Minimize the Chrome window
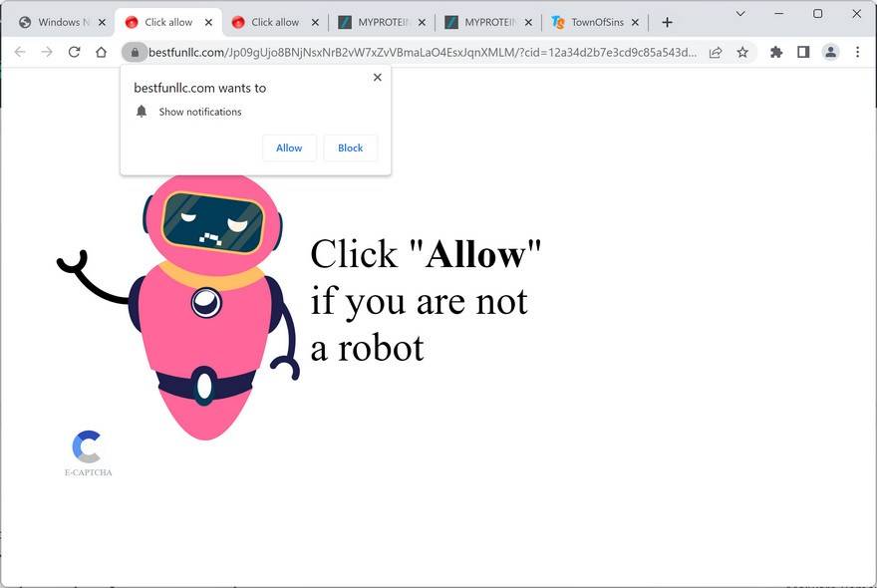The height and width of the screenshot is (588, 877). tap(778, 13)
